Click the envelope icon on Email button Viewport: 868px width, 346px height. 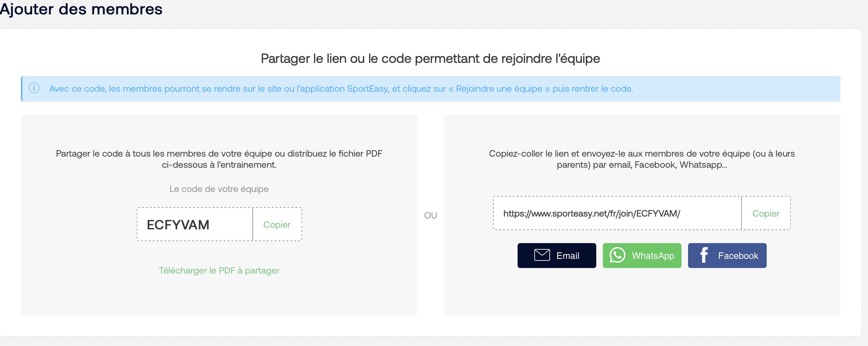tap(542, 255)
